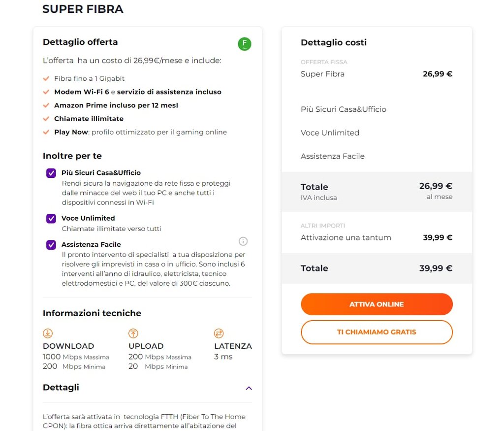The height and width of the screenshot is (431, 504).
Task: Click the Attivazione una tantum cost row
Action: (377, 237)
